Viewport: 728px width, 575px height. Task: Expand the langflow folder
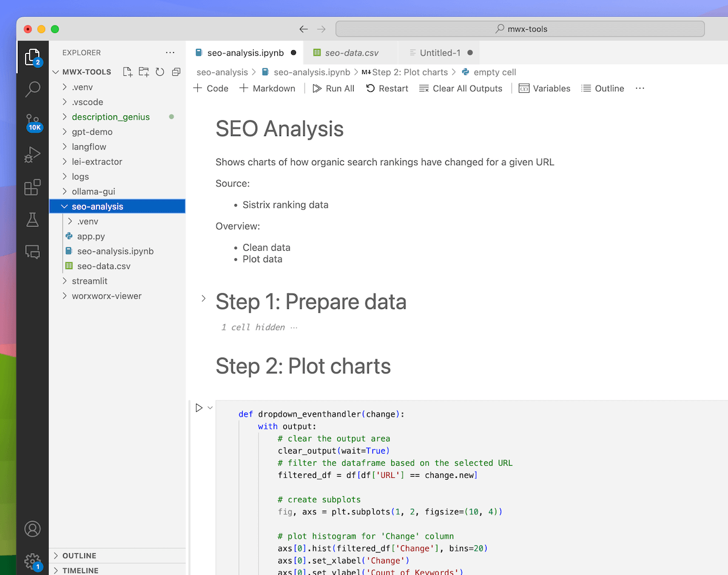pyautogui.click(x=89, y=147)
